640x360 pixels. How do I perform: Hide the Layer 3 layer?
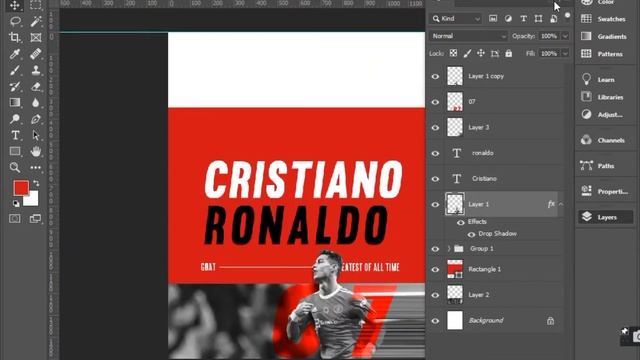[x=435, y=127]
